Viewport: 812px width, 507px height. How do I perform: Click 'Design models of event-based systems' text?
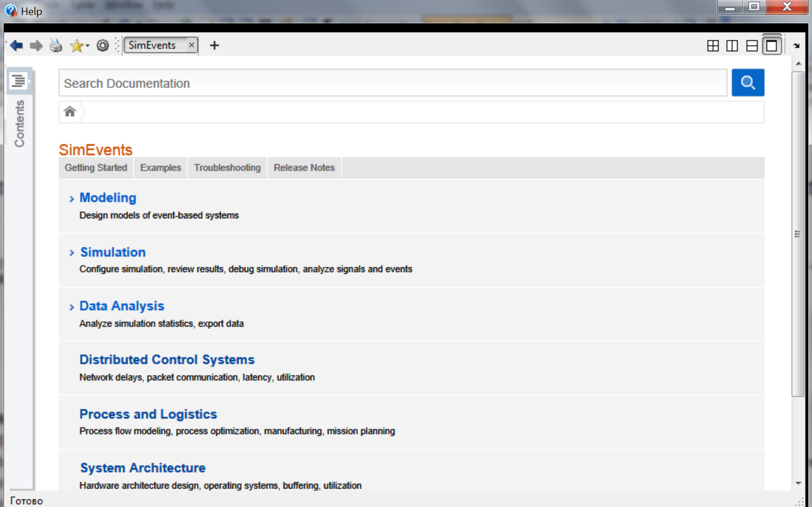159,215
